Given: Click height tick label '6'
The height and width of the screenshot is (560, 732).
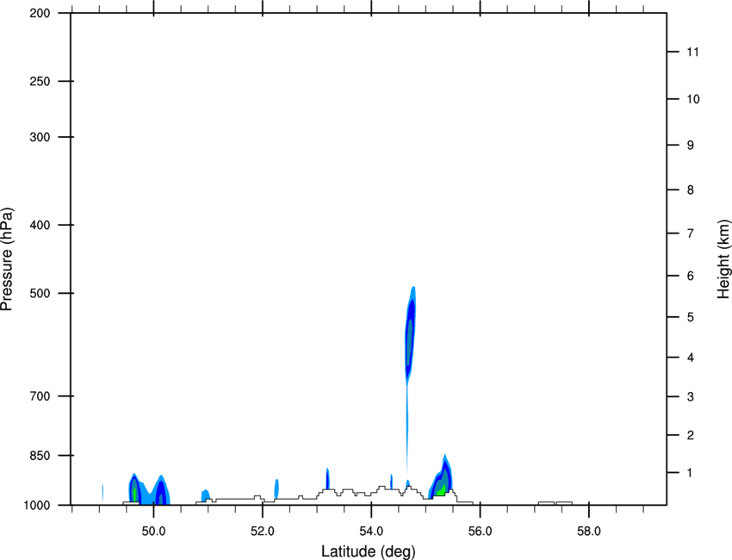Looking at the screenshot, I should pos(691,276).
